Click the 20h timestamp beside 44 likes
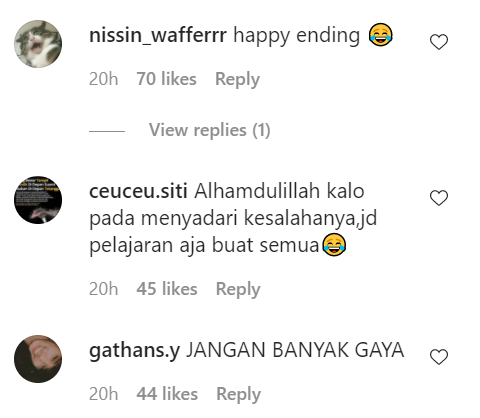The image size is (480, 418). coord(104,394)
